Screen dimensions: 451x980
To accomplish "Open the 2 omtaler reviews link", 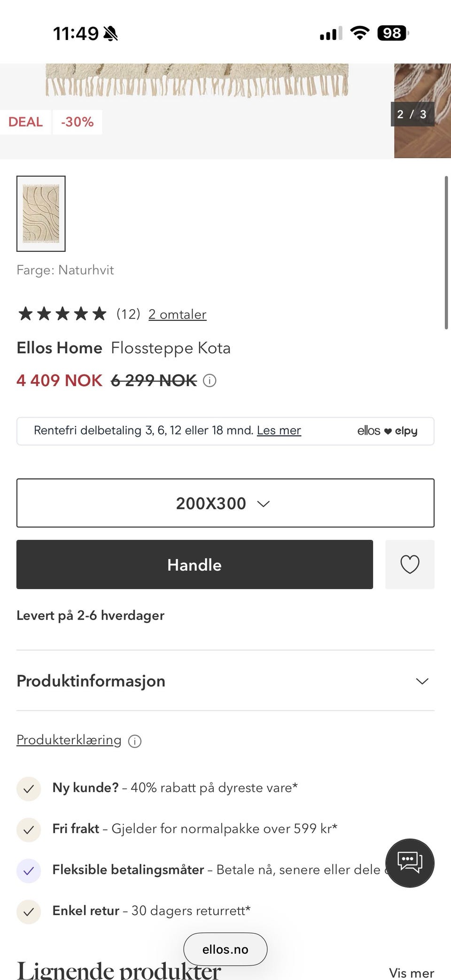I will tap(177, 314).
